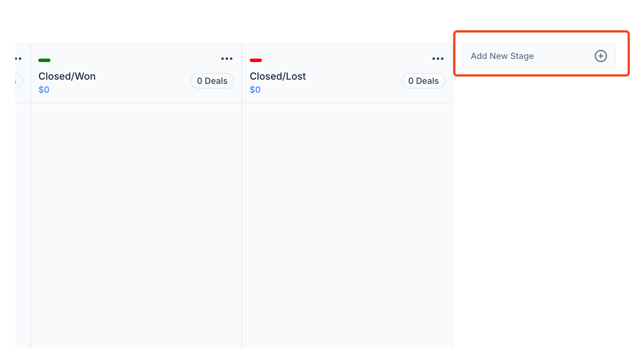Open the Closed/Lost column options menu
The width and height of the screenshot is (644, 363).
(438, 58)
